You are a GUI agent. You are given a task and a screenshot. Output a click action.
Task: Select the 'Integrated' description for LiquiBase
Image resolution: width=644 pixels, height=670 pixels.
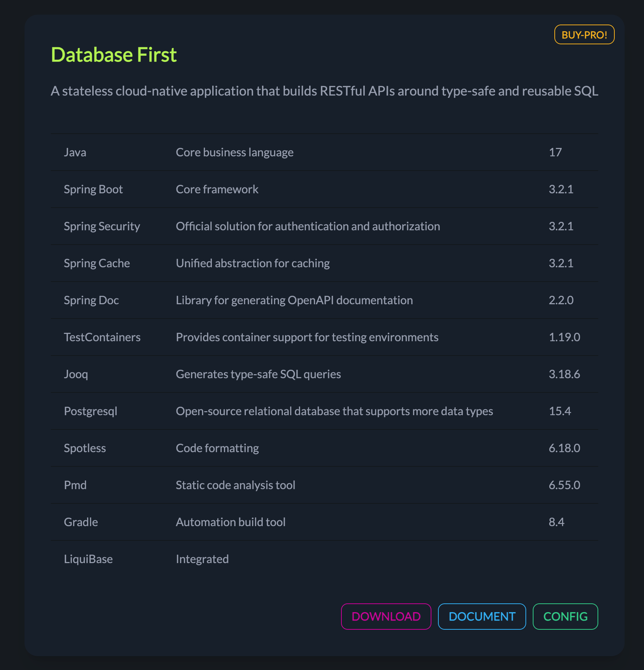pos(202,559)
